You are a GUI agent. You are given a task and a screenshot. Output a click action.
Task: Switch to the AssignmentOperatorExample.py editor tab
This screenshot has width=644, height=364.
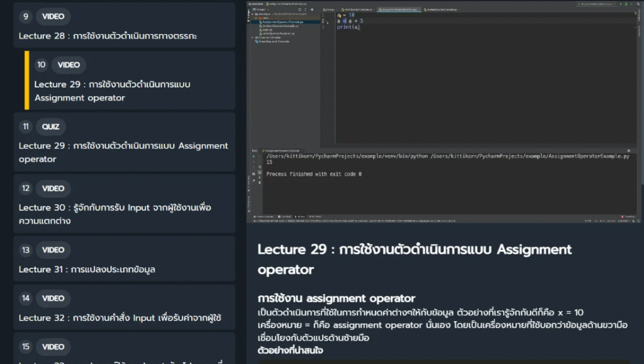[x=397, y=10]
